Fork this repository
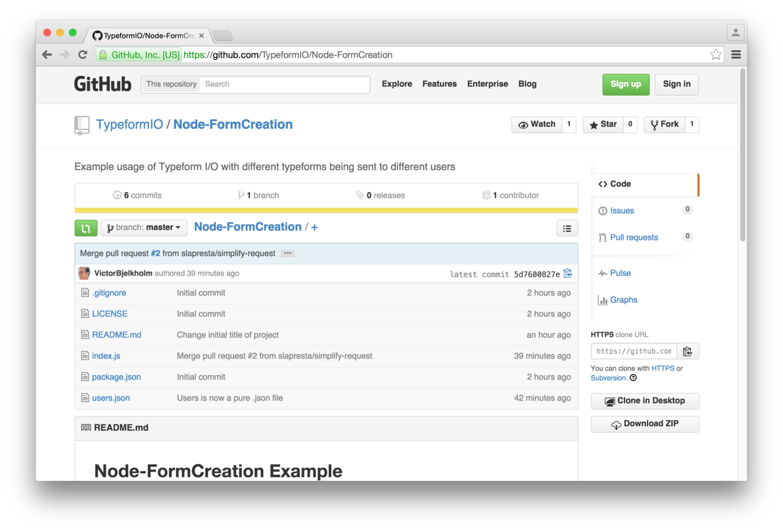The image size is (783, 532). pyautogui.click(x=665, y=124)
